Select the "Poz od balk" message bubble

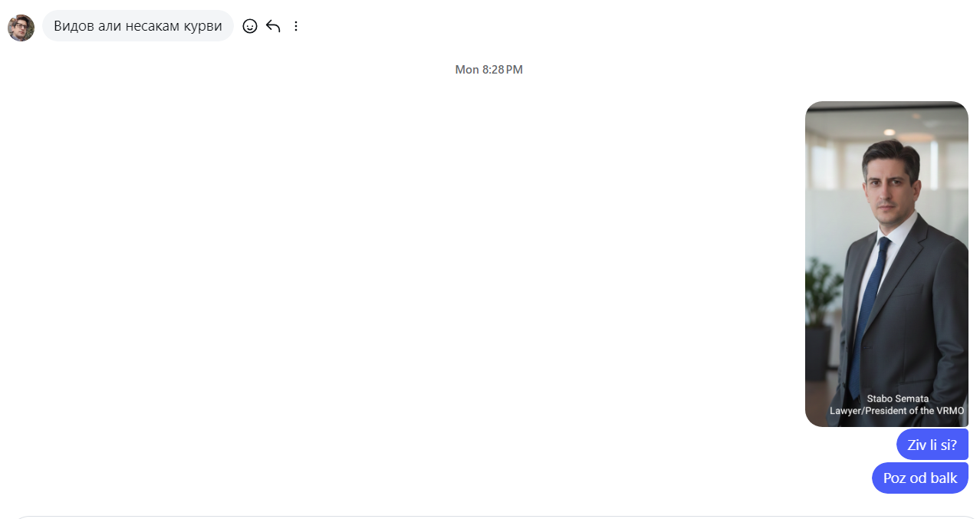[920, 478]
